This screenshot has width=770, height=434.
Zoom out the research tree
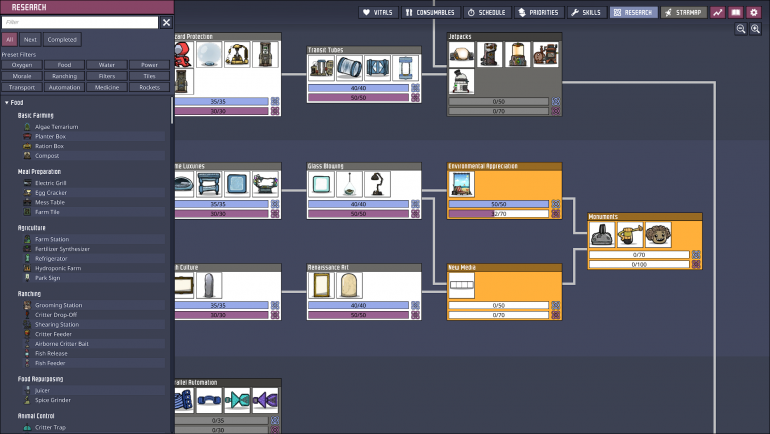pos(741,29)
